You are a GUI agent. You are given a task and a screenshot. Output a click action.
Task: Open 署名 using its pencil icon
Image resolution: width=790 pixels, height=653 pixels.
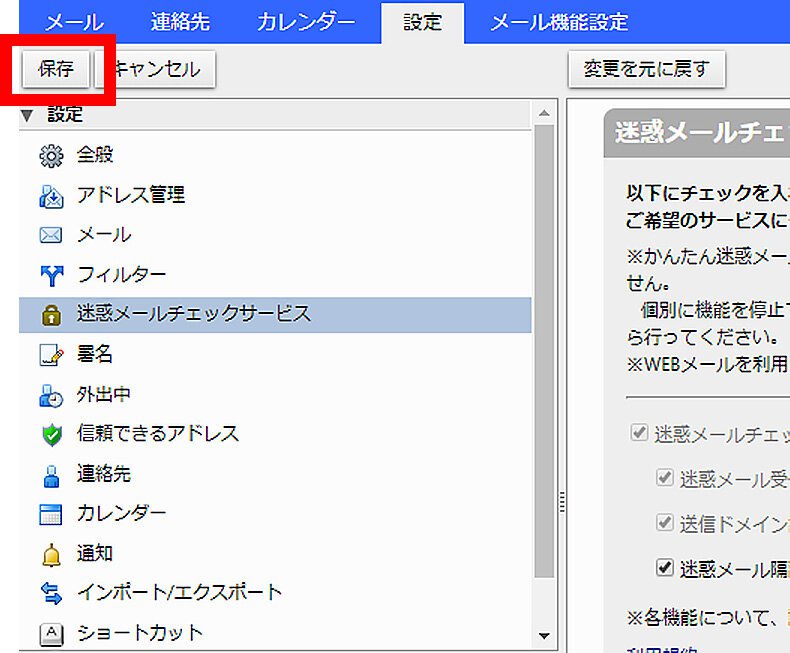pyautogui.click(x=50, y=354)
